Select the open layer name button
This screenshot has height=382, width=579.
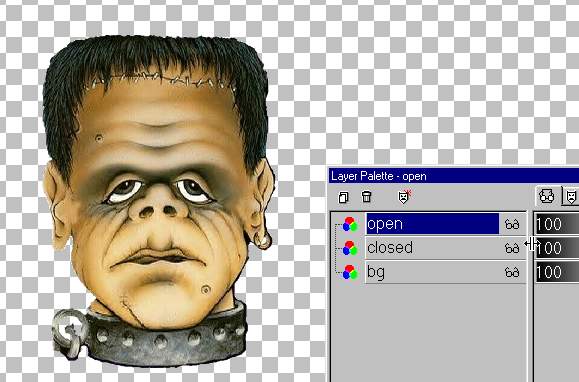coord(432,224)
